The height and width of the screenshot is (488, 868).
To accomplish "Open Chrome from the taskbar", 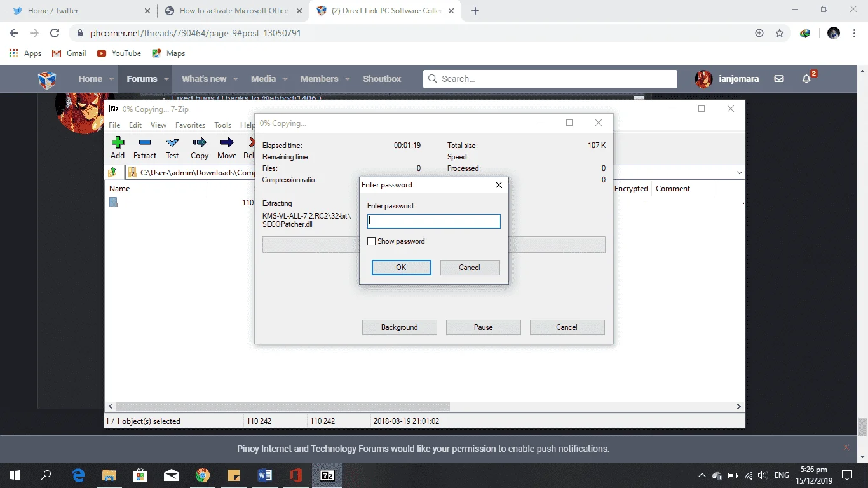I will pos(203,475).
